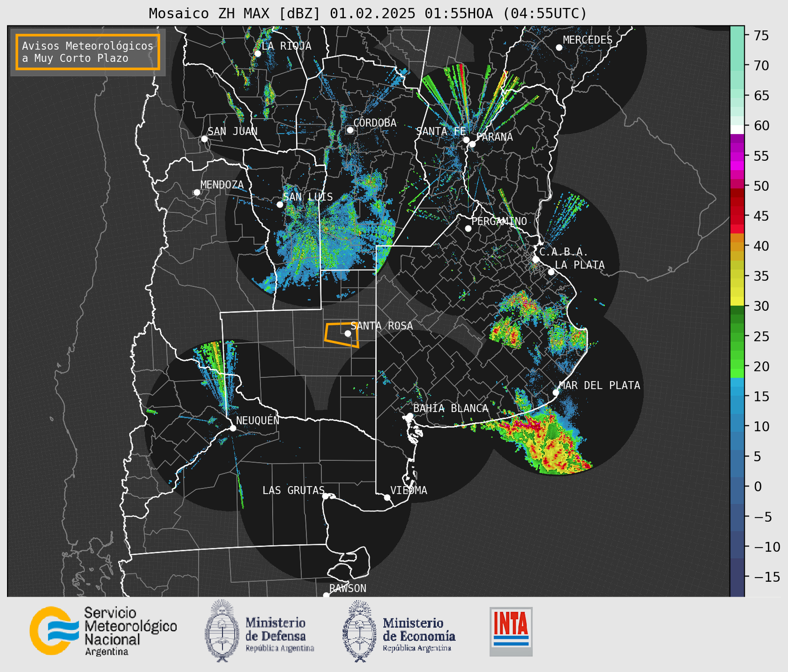Screen dimensions: 788x672
Task: Click the SANTA FE city label
Action: click(x=440, y=131)
